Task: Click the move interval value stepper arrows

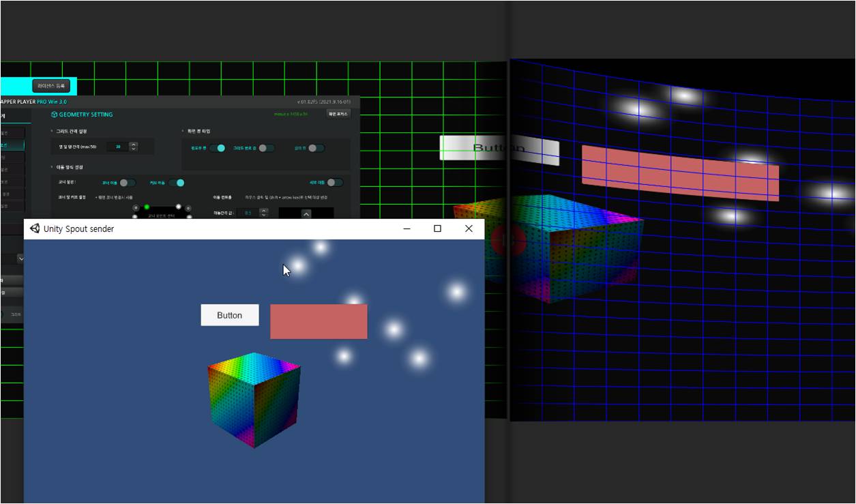Action: [264, 213]
